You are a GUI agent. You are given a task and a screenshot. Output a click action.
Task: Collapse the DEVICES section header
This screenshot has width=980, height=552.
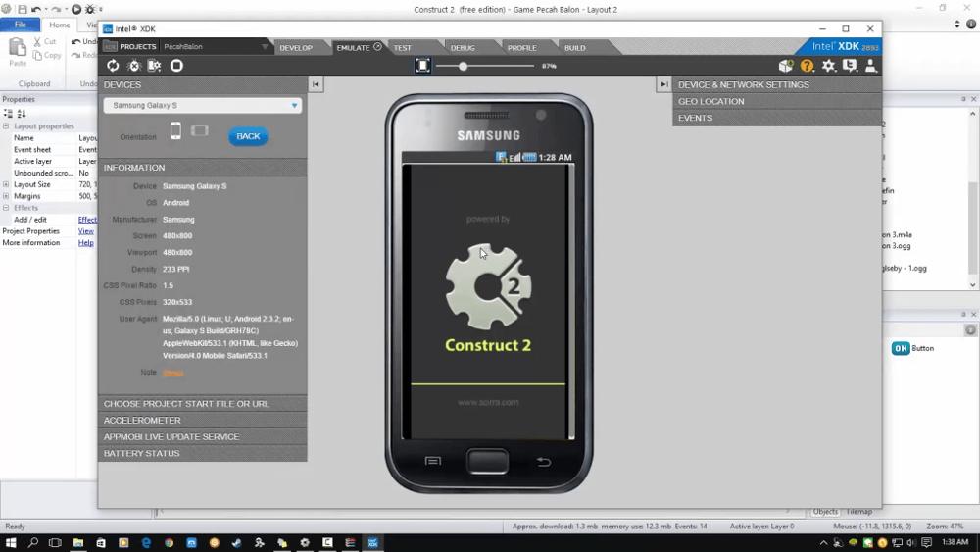click(x=203, y=84)
